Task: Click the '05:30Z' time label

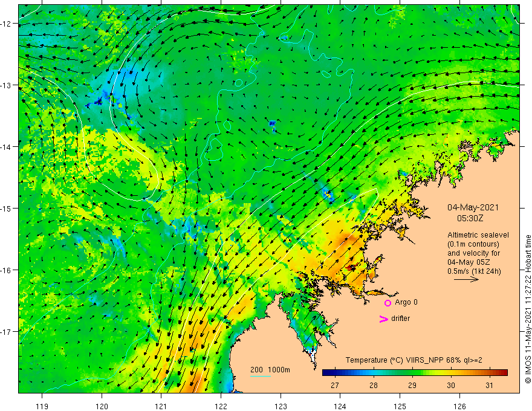Action: tap(470, 218)
